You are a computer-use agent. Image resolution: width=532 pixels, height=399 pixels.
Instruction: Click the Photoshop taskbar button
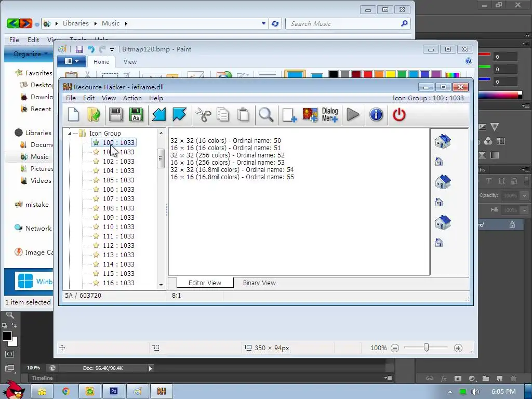tap(114, 391)
